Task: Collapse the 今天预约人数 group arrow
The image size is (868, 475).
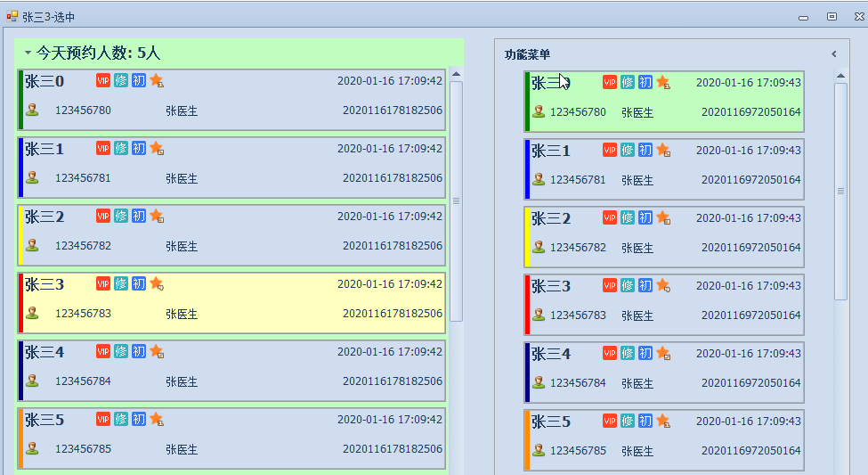Action: pyautogui.click(x=28, y=53)
